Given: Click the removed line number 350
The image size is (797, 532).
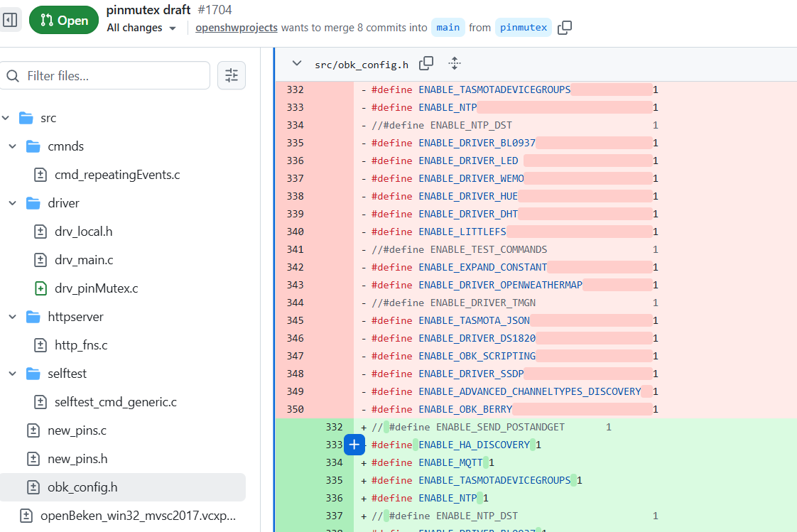Looking at the screenshot, I should 296,410.
